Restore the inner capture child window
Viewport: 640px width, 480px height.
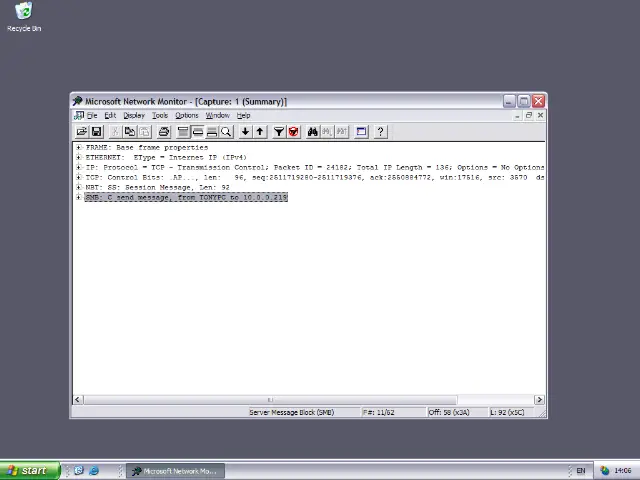pyautogui.click(x=529, y=116)
